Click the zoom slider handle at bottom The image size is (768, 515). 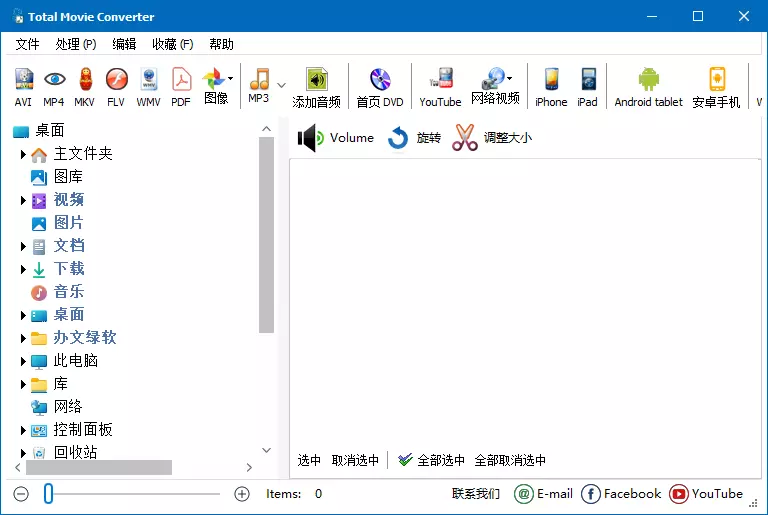coord(48,494)
